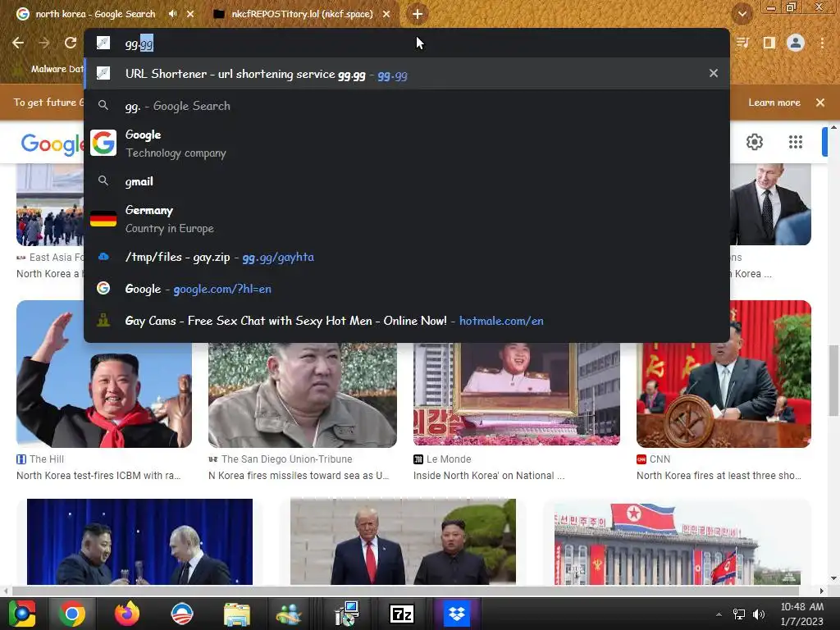Open the google.com/?hl=en suggestion

tap(407, 289)
